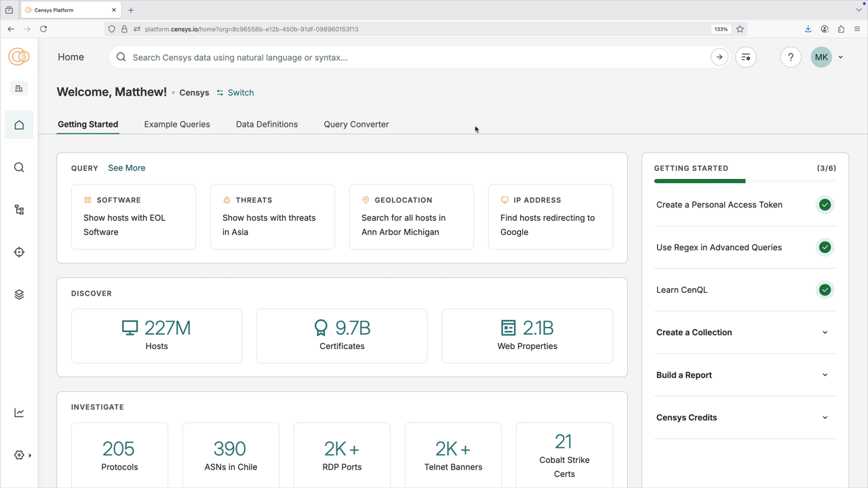868x488 pixels.
Task: Click the MK user avatar
Action: [821, 58]
